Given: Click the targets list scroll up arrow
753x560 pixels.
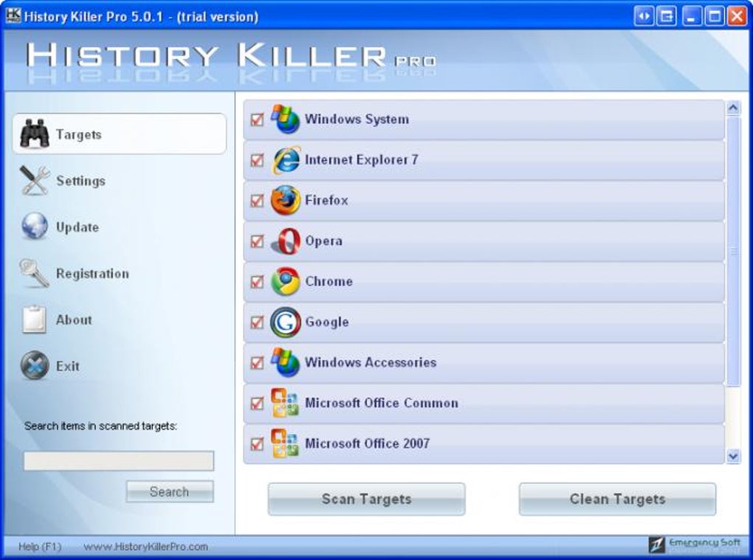Looking at the screenshot, I should click(733, 108).
